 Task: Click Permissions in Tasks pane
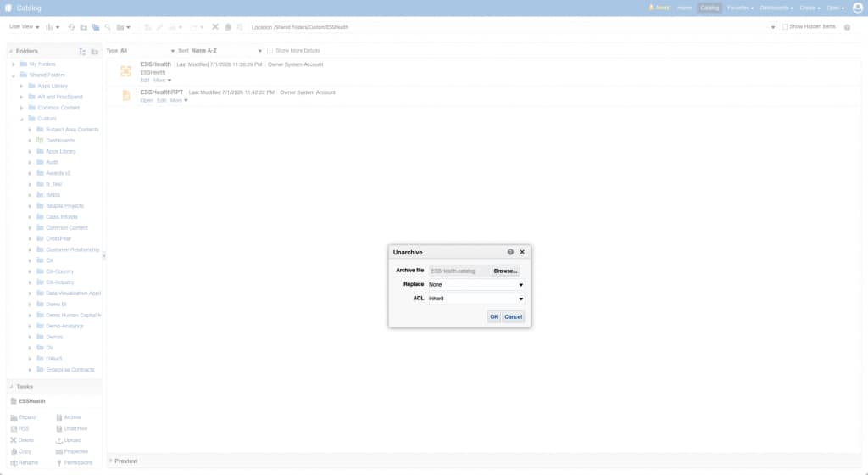[75, 463]
